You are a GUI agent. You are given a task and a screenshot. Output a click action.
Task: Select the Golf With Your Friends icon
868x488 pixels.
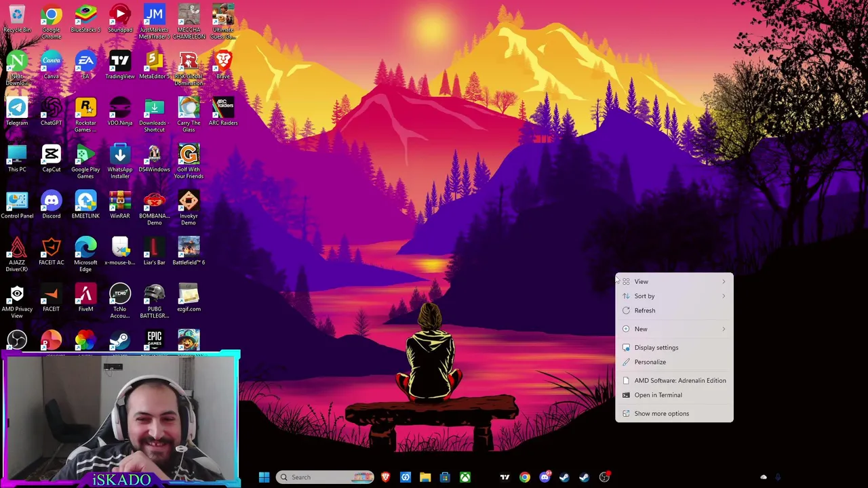click(189, 161)
